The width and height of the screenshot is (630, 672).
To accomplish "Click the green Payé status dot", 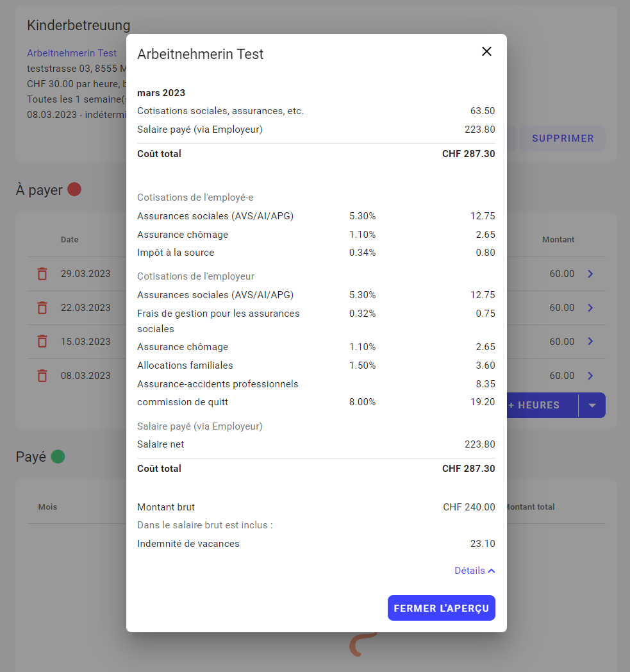I will tap(58, 457).
